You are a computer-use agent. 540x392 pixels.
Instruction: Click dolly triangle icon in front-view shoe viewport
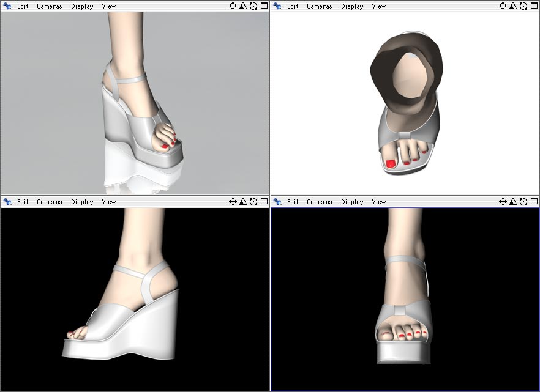pos(513,201)
